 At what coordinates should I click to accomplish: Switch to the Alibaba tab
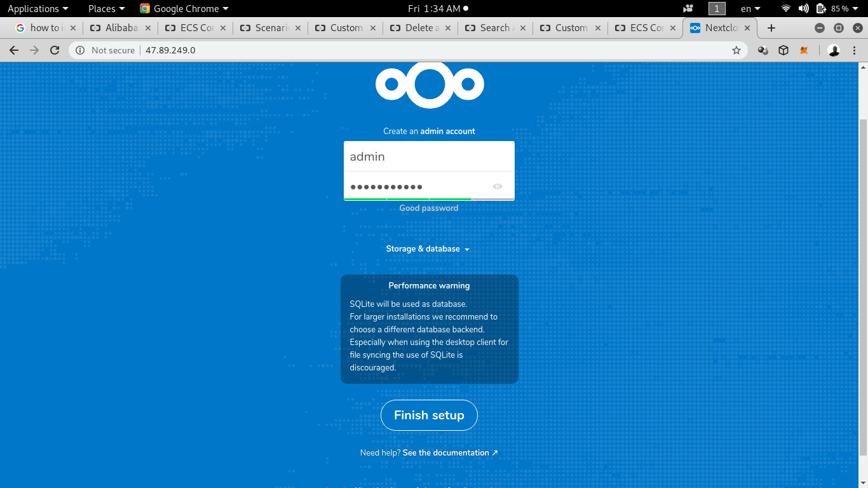[120, 28]
